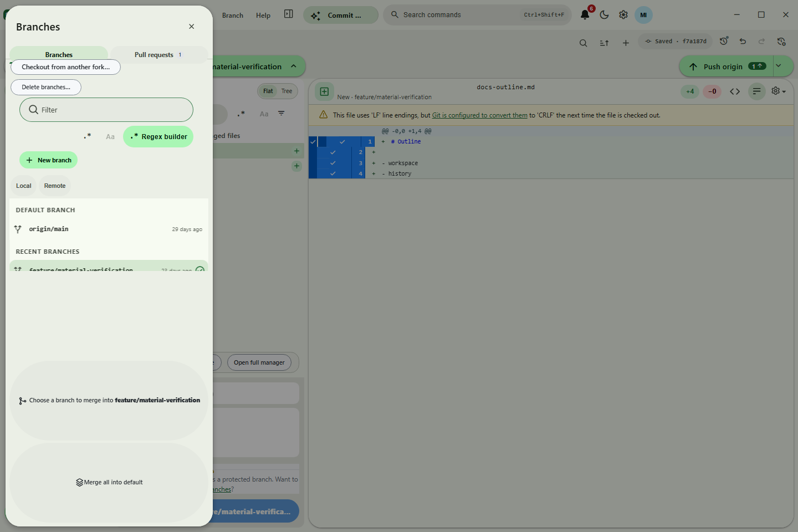Open the Help menu
The image size is (798, 532).
[263, 16]
